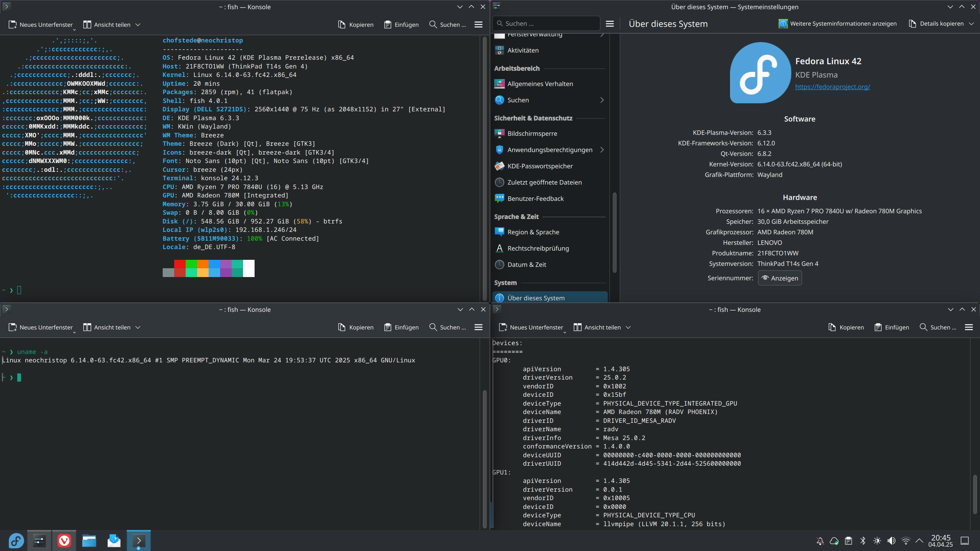Image resolution: width=980 pixels, height=551 pixels.
Task: Click Weitere Systeminformationen anzeigen button
Action: click(x=838, y=24)
